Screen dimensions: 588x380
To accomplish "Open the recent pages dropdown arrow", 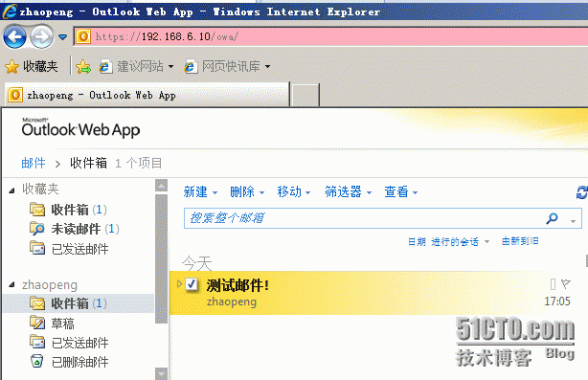I will (62, 36).
